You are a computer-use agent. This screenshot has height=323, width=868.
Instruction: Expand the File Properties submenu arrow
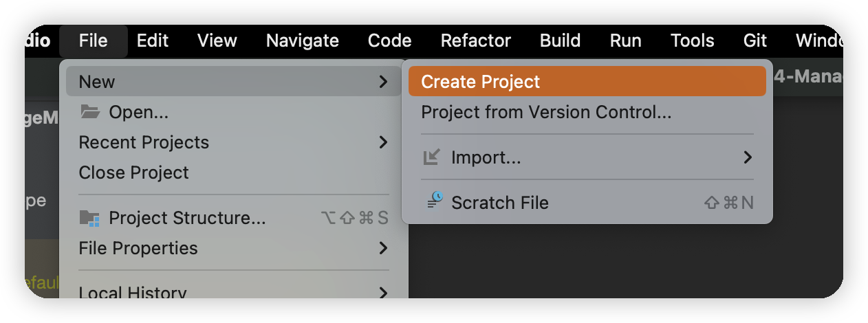tap(383, 248)
